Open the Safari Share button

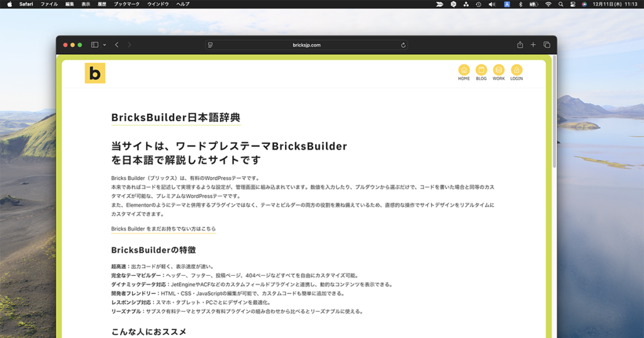[520, 45]
